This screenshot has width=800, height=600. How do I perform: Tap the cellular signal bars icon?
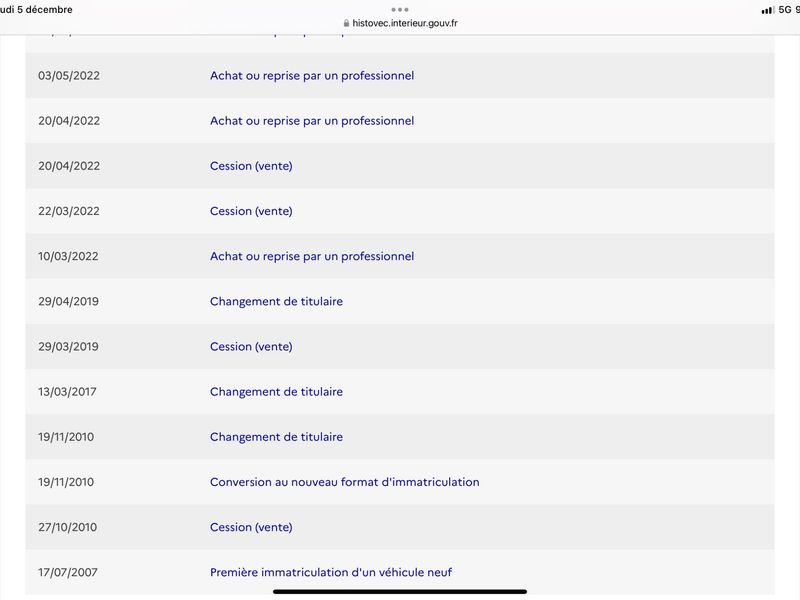coord(767,10)
